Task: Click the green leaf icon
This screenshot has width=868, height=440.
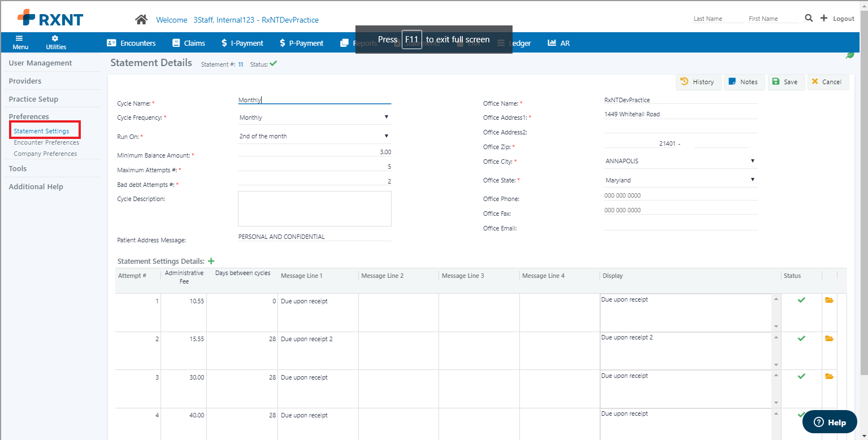Action: [849, 55]
